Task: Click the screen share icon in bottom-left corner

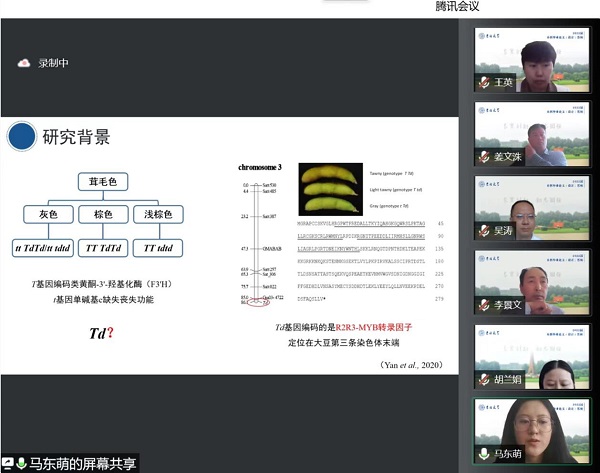Action: click(x=8, y=463)
